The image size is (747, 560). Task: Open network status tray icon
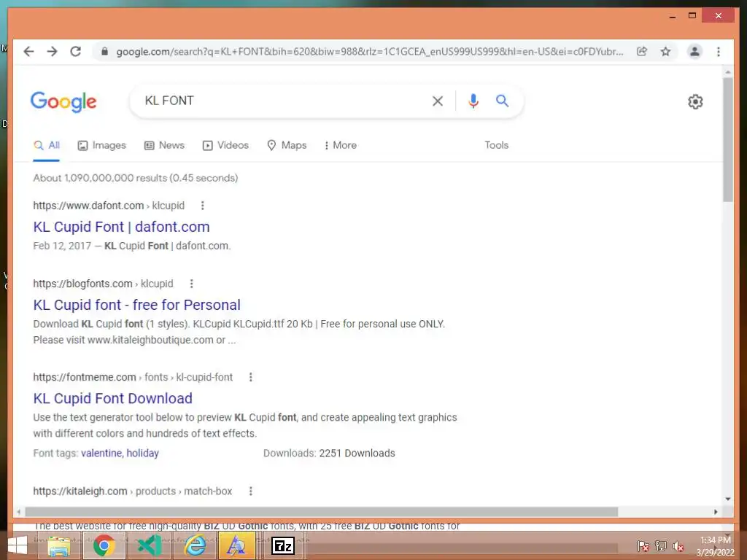(x=660, y=546)
